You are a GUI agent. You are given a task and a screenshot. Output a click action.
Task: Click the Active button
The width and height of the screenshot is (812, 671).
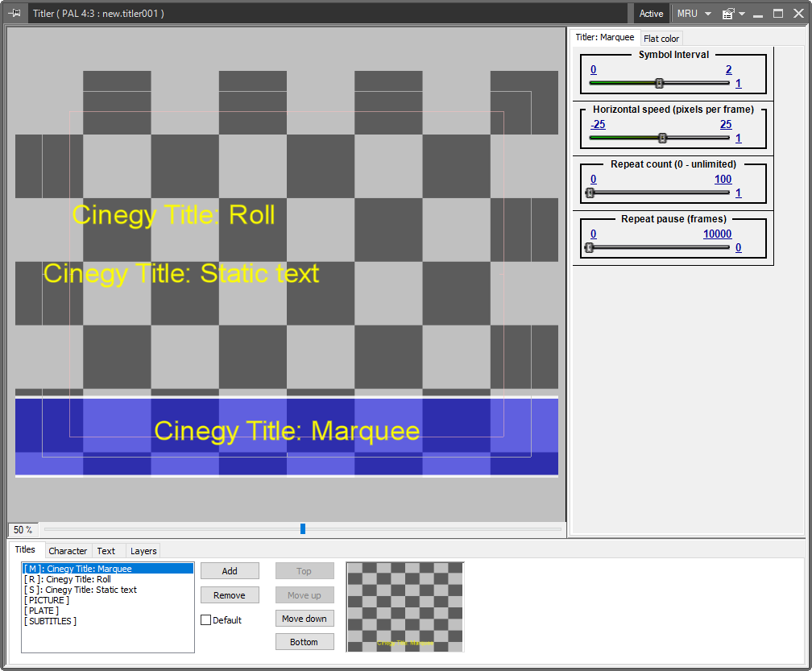point(651,14)
